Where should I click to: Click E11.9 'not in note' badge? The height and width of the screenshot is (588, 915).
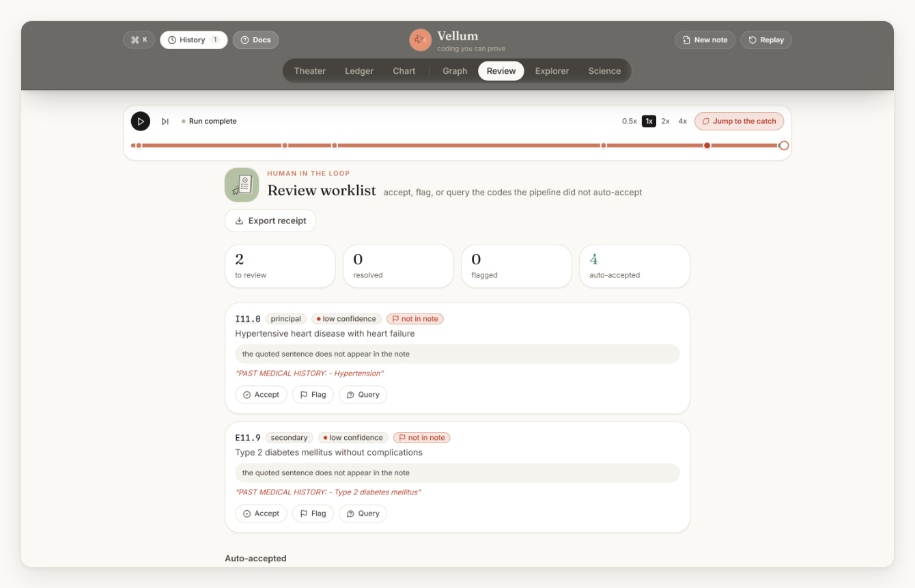422,438
